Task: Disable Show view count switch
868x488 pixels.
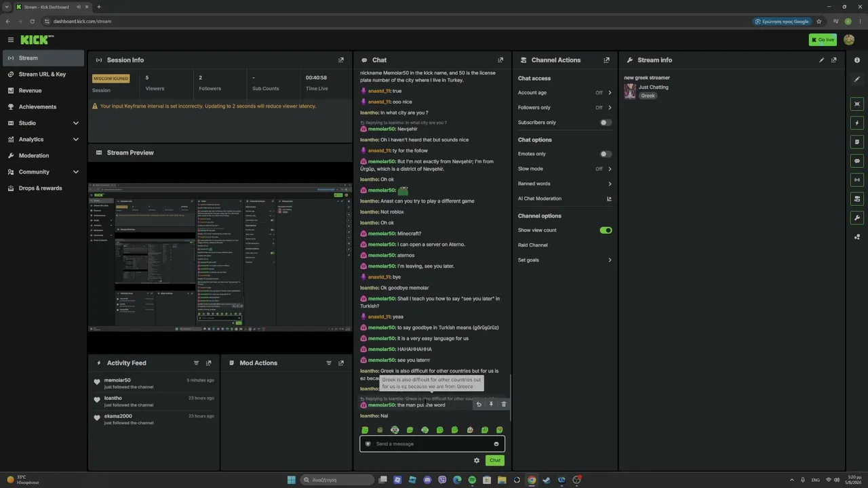Action: (x=606, y=230)
